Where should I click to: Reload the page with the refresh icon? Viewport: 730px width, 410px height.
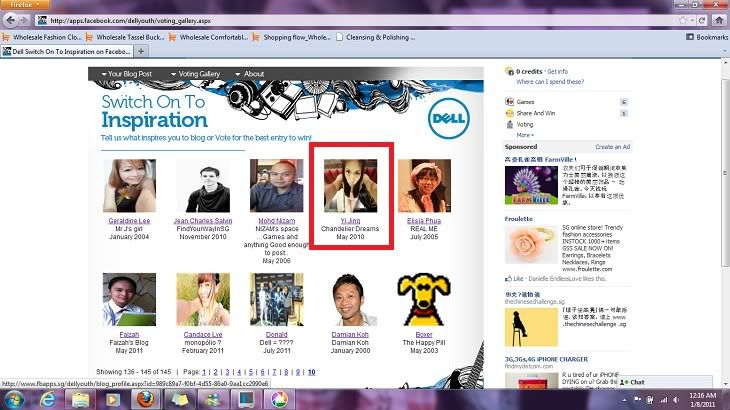(x=702, y=20)
